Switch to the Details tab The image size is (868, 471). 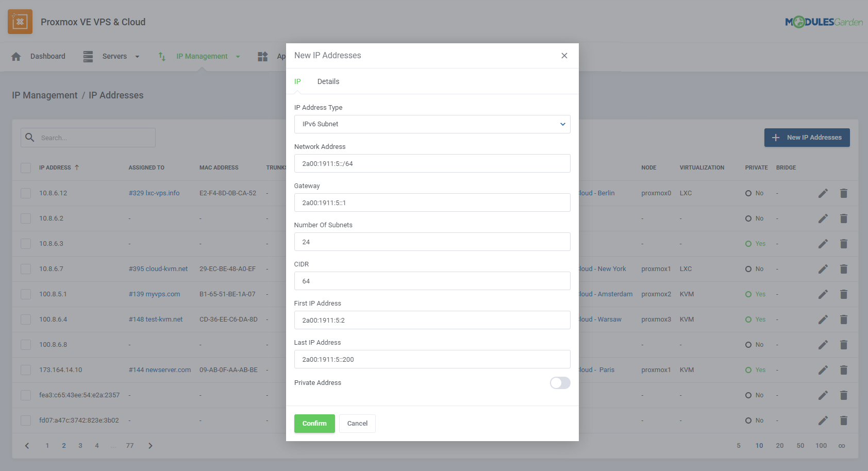[328, 81]
